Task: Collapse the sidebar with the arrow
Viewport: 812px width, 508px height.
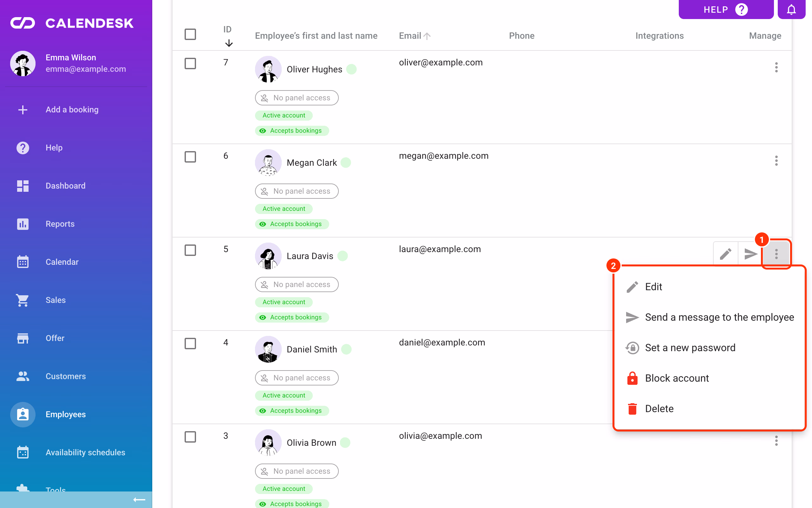Action: point(139,500)
